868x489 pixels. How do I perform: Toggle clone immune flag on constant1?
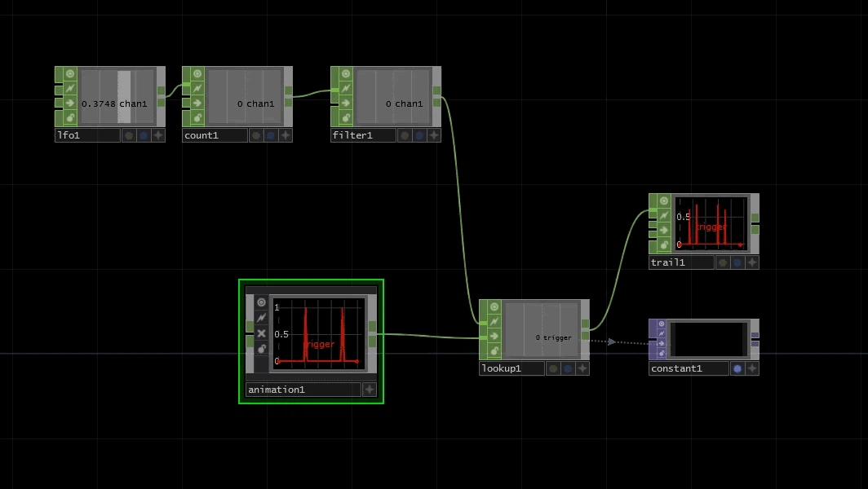click(662, 333)
